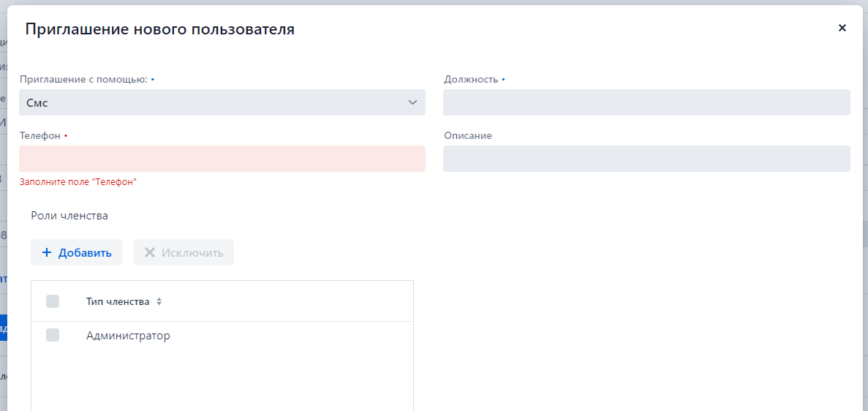Click the Должность field label
Viewport: 868px width, 411px height.
[x=471, y=80]
